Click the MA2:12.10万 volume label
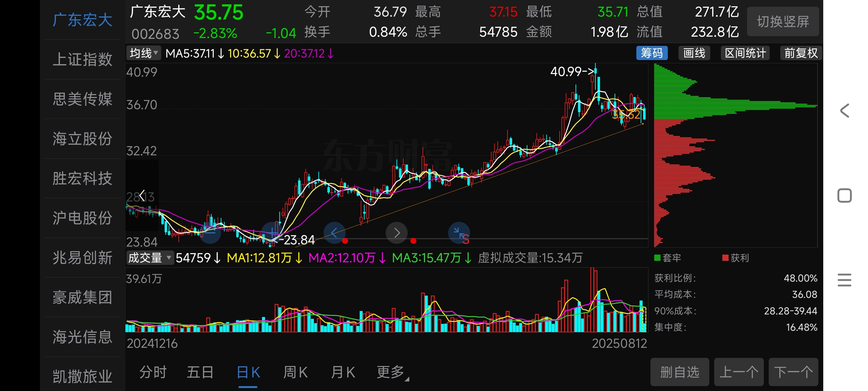The image size is (868, 391). pyautogui.click(x=347, y=258)
